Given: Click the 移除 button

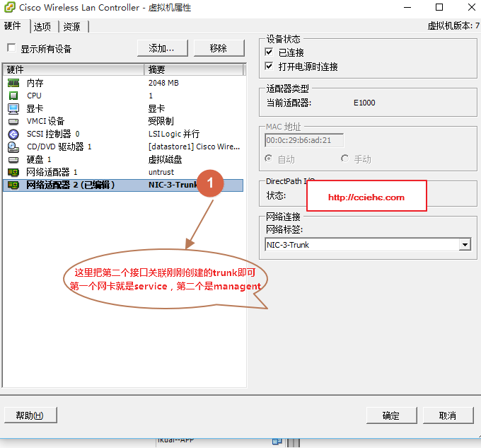Looking at the screenshot, I should coord(219,48).
